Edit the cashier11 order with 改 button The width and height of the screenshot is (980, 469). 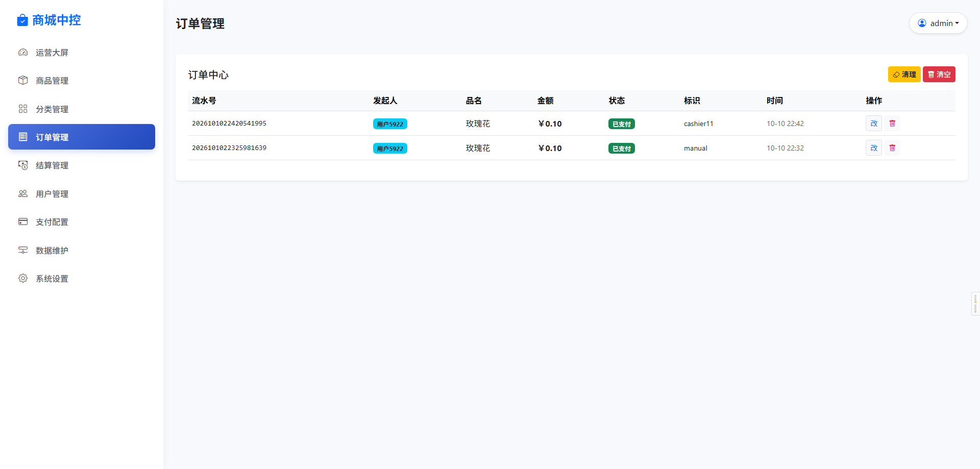[x=874, y=123]
